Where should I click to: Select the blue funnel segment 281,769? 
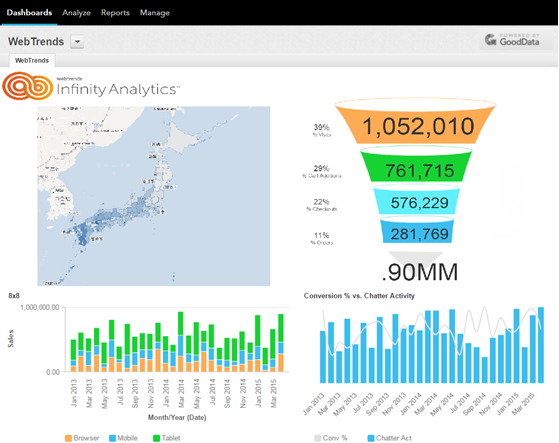(417, 231)
